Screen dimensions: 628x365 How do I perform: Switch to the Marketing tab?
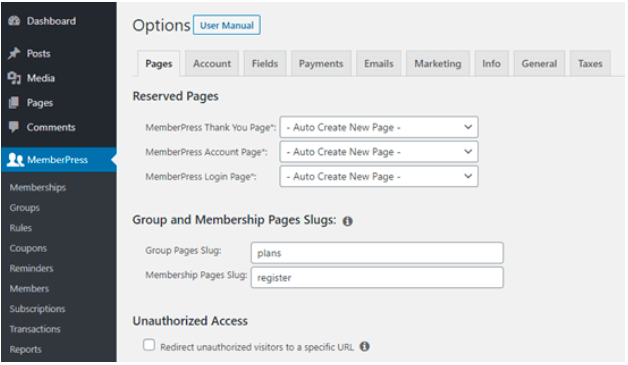pos(438,63)
